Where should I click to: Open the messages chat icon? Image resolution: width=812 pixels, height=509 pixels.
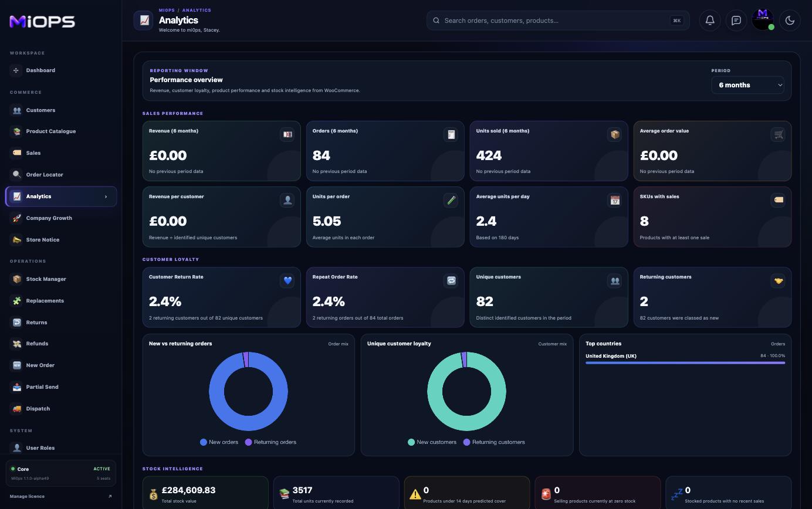click(736, 21)
